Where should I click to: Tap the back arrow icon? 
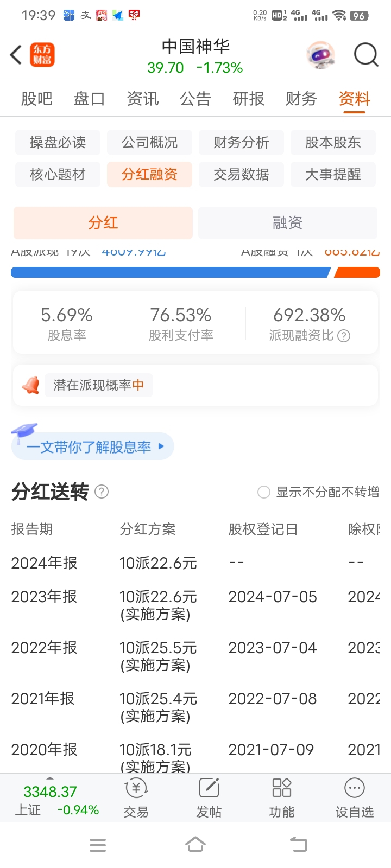(x=16, y=55)
